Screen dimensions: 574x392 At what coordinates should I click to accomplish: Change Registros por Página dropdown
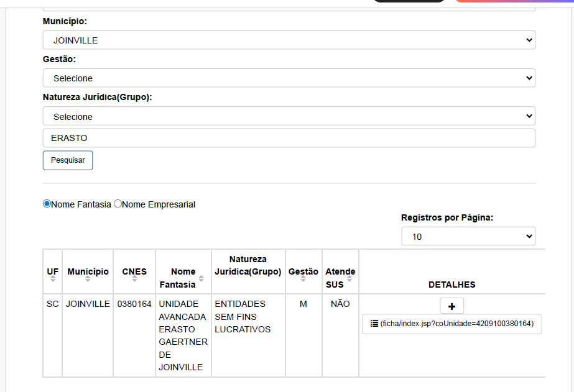click(x=468, y=237)
